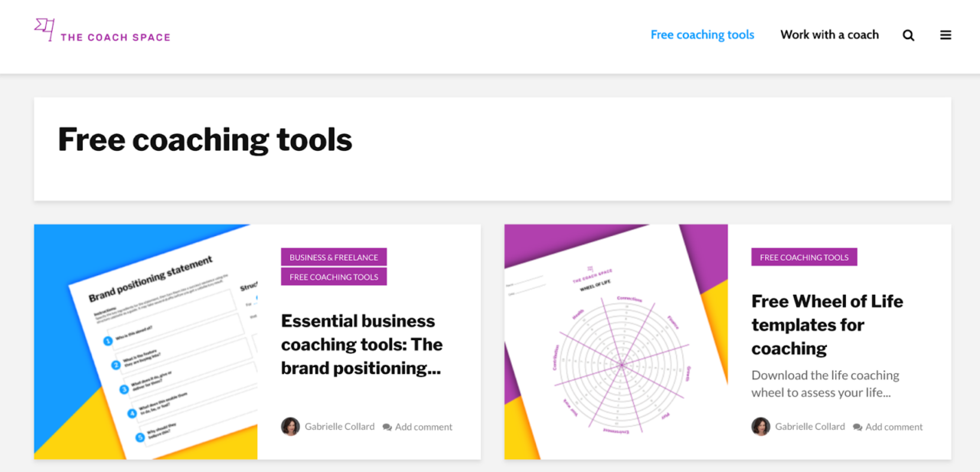980x472 pixels.
Task: Open the hamburger menu icon
Action: point(946,35)
